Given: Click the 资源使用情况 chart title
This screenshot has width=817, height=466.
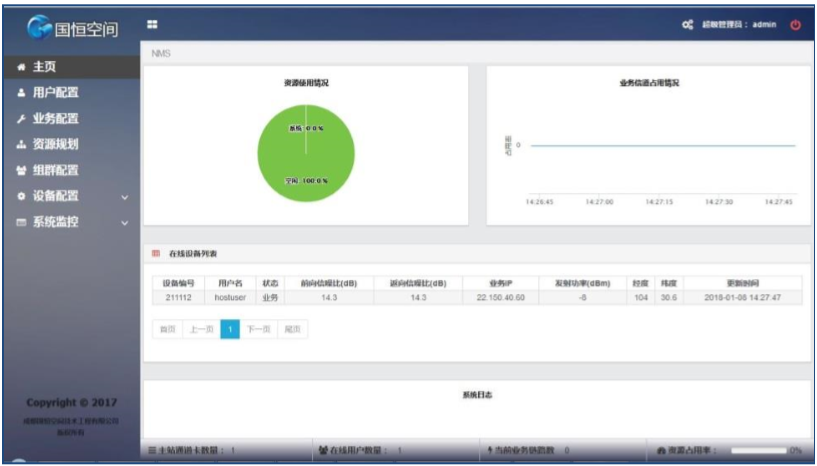Looking at the screenshot, I should tap(306, 83).
